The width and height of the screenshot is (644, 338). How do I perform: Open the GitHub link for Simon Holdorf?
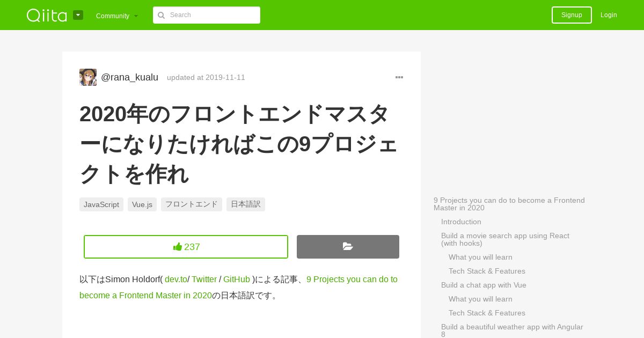tap(237, 280)
